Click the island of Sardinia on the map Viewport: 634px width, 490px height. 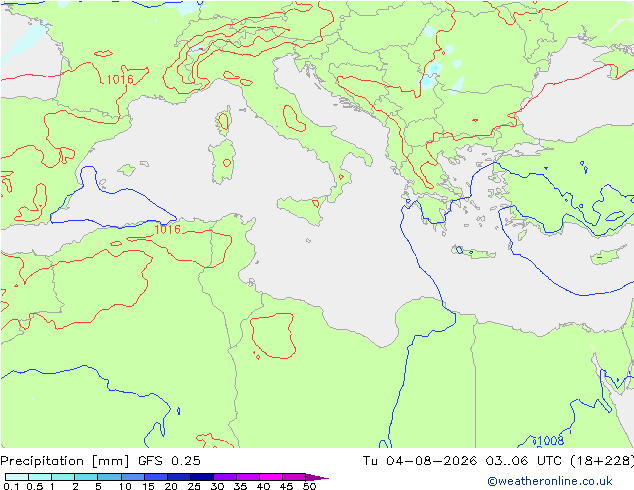(x=222, y=161)
